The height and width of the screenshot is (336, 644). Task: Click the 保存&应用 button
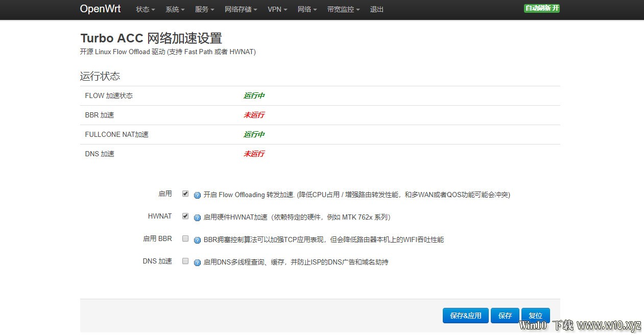pyautogui.click(x=466, y=316)
